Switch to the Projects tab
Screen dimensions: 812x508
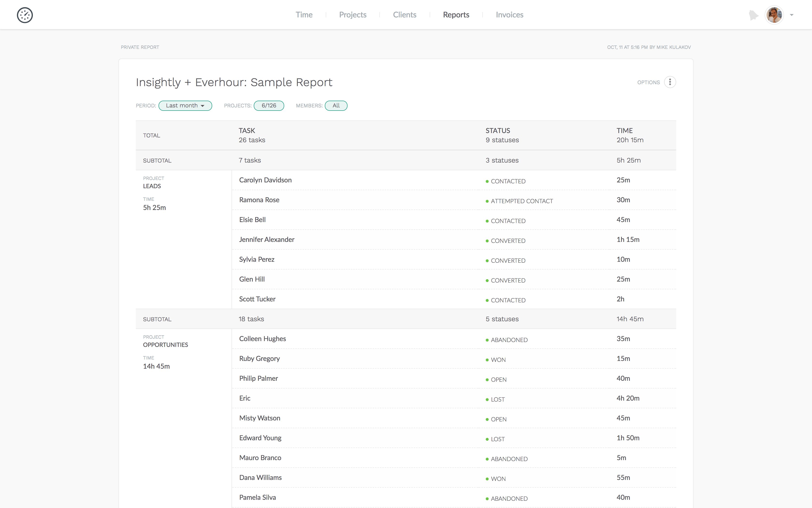[353, 15]
